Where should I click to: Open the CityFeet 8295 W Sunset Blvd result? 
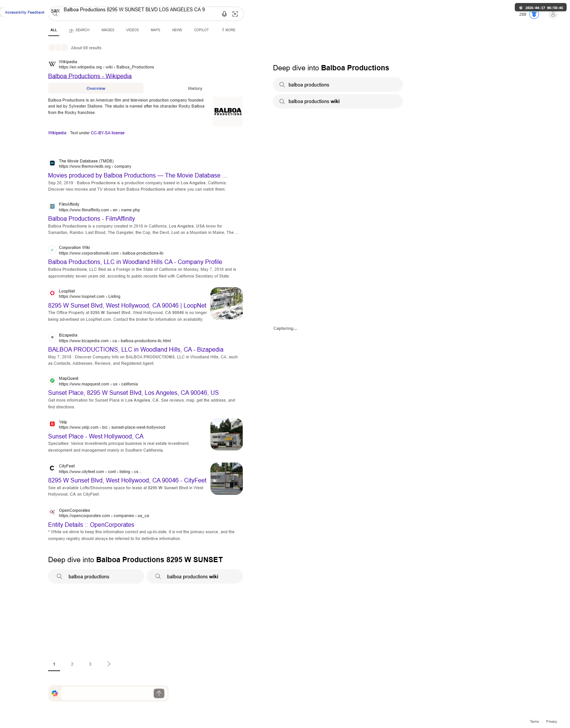tap(127, 480)
